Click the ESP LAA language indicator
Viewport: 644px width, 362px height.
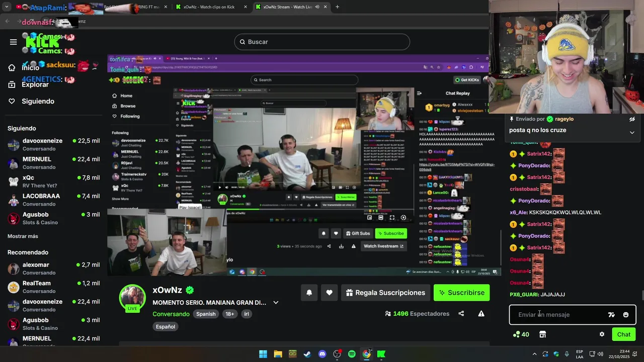tap(580, 354)
